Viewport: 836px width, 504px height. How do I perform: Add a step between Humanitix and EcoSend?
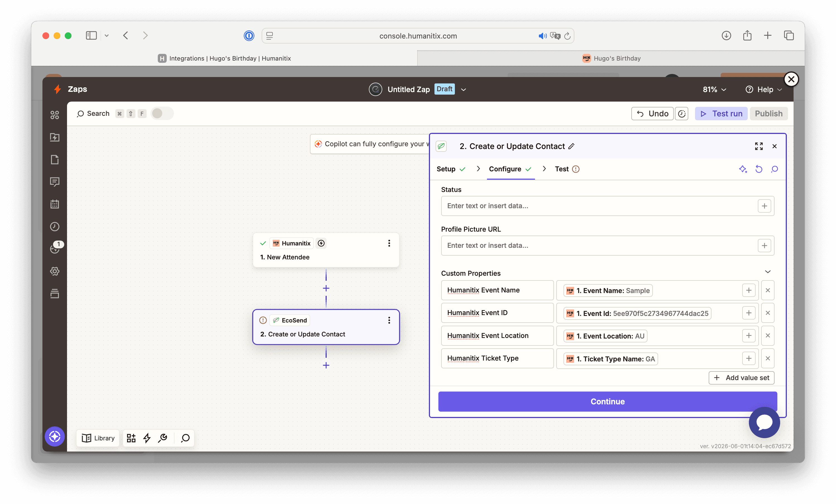click(326, 288)
